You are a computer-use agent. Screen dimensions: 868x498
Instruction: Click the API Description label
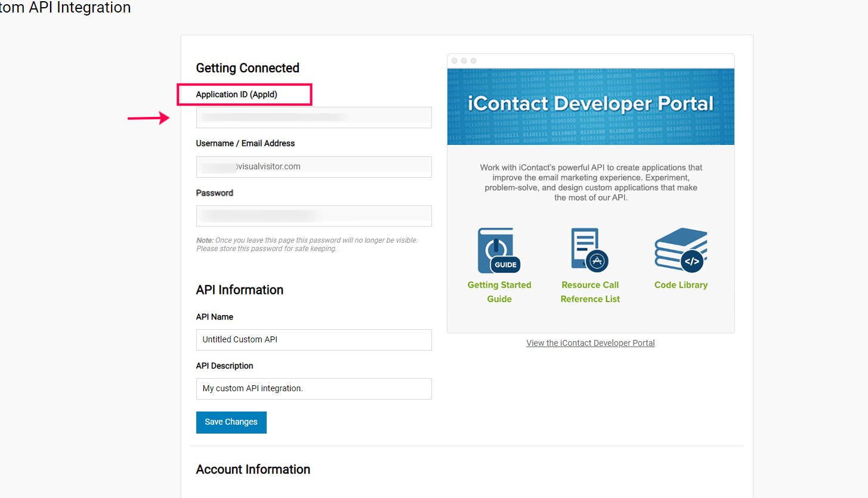pos(225,366)
